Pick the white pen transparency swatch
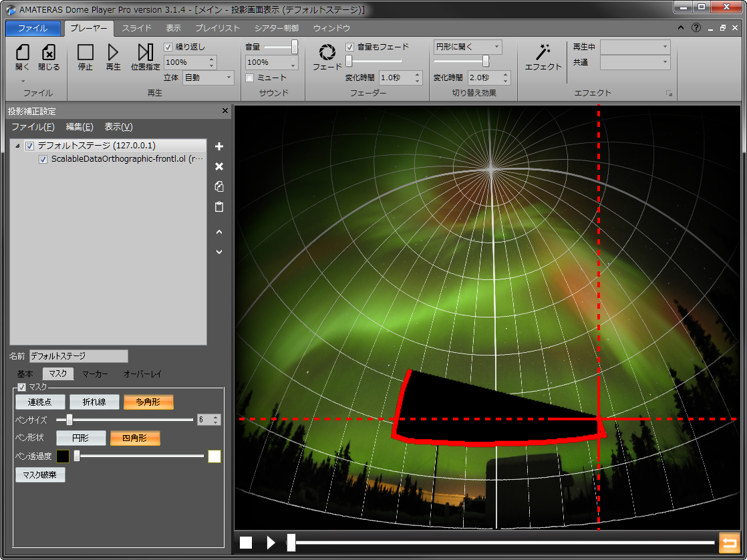The width and height of the screenshot is (747, 560). click(214, 456)
